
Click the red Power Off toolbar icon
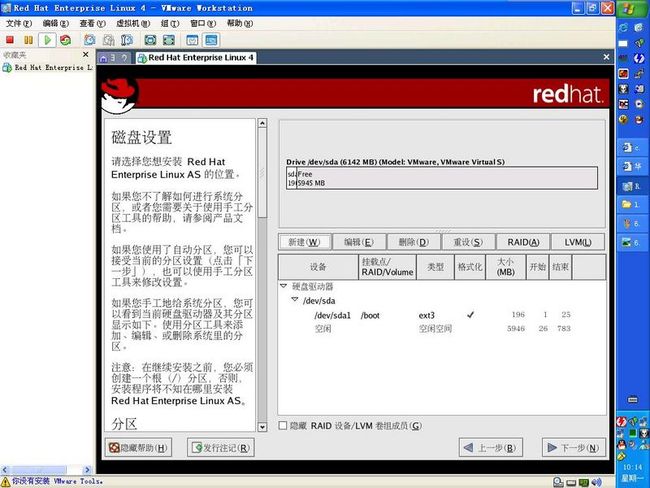coord(10,40)
